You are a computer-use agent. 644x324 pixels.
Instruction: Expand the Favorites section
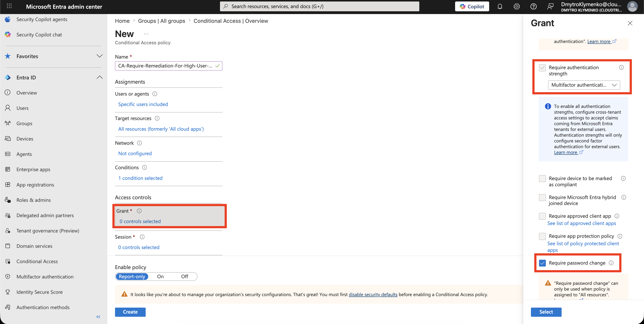[99, 56]
